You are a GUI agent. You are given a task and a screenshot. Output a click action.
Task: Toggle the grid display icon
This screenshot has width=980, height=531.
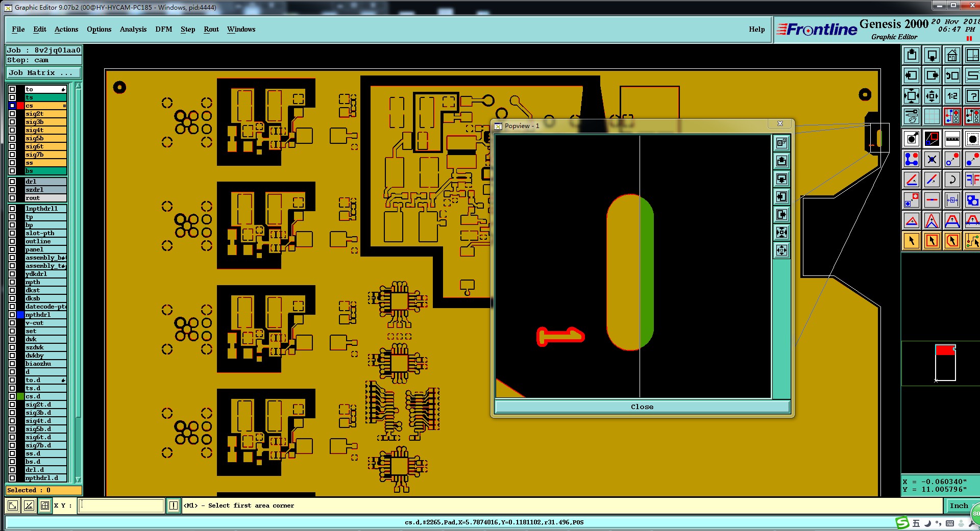pyautogui.click(x=932, y=116)
